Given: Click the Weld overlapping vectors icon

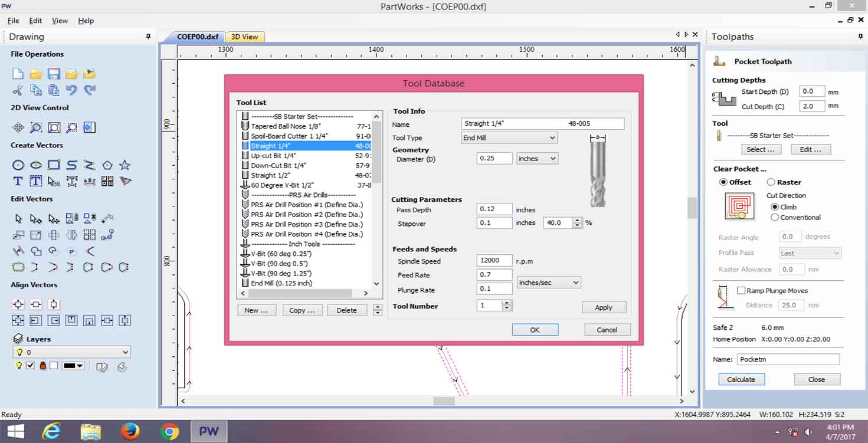Looking at the screenshot, I should pyautogui.click(x=36, y=251).
